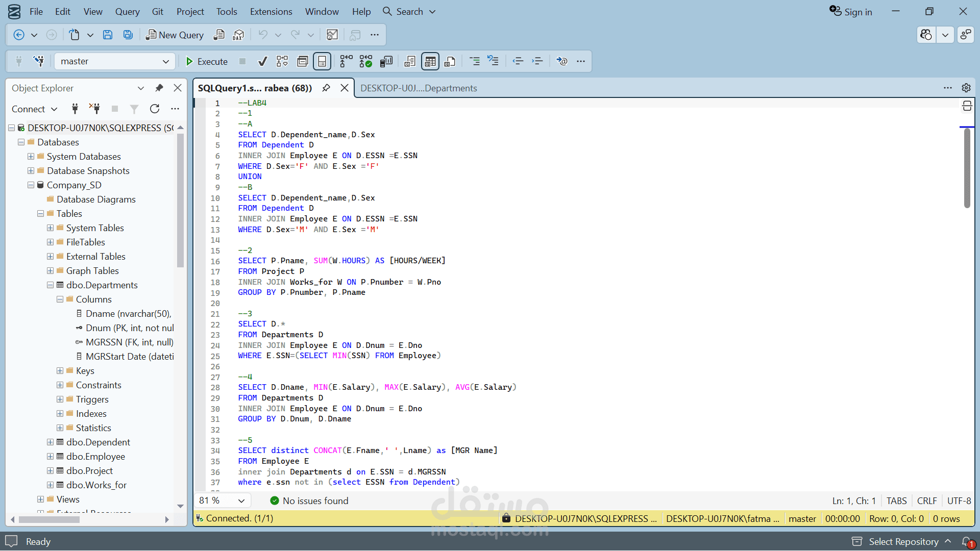Screen dimensions: 980x551
Task: Click Decrease Indent icon
Action: tap(518, 61)
